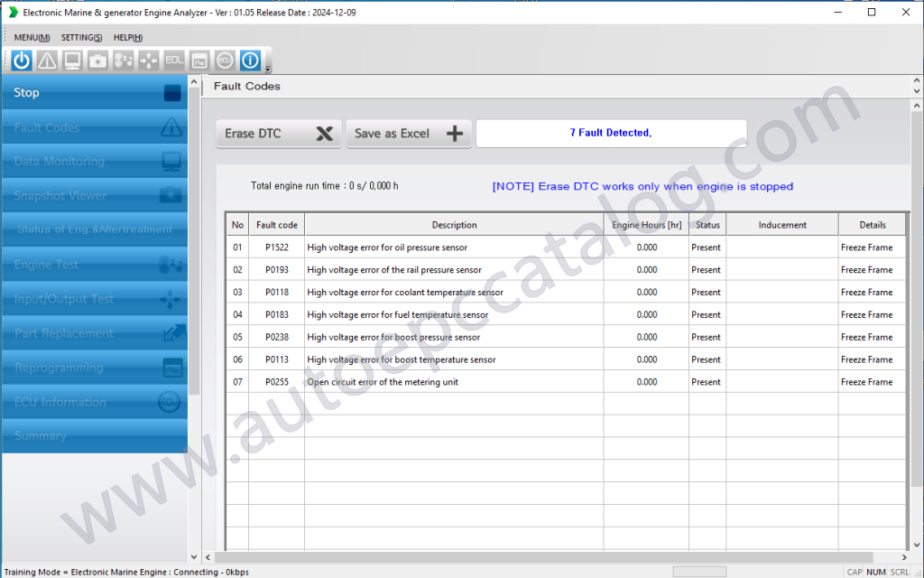Image resolution: width=924 pixels, height=578 pixels.
Task: Open snapshot camera icon in toolbar
Action: click(97, 61)
